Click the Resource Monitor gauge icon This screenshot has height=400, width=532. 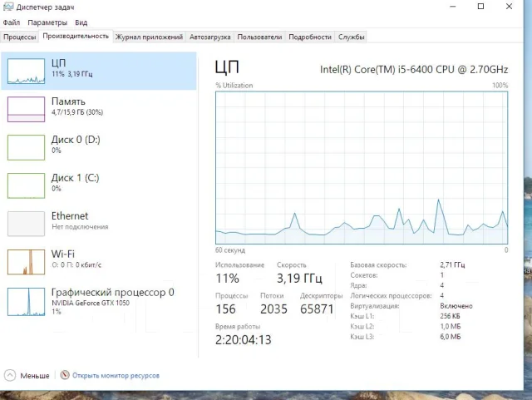click(x=65, y=375)
